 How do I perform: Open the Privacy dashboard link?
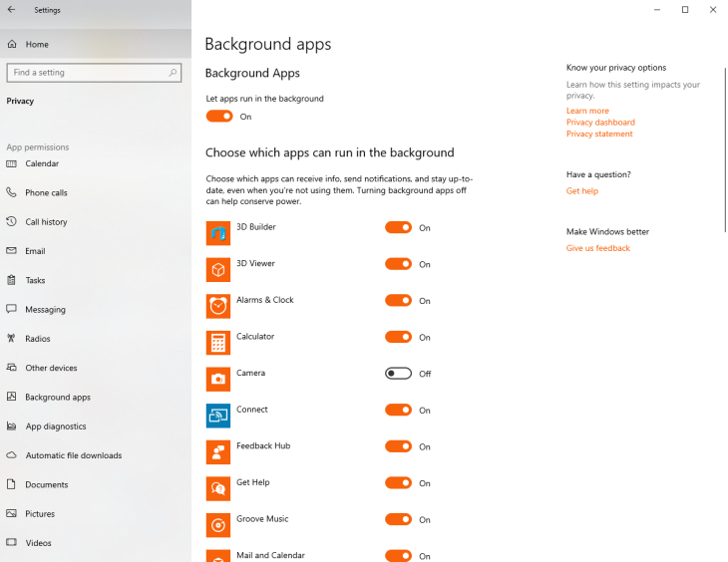[x=600, y=122]
